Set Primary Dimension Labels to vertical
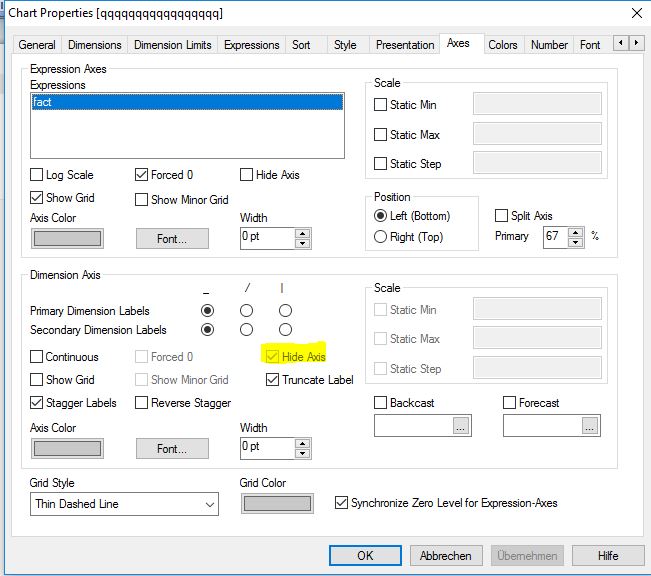 pos(285,311)
